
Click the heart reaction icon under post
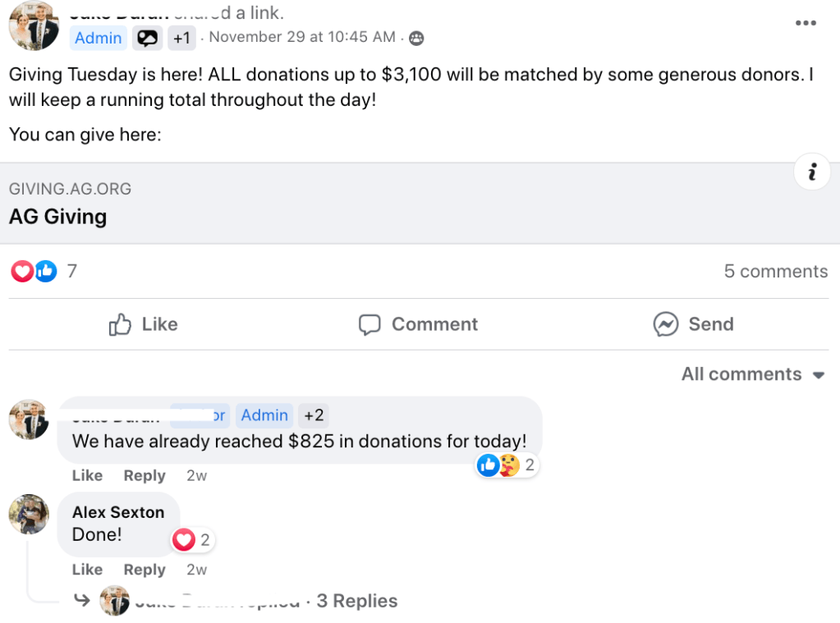click(22, 271)
